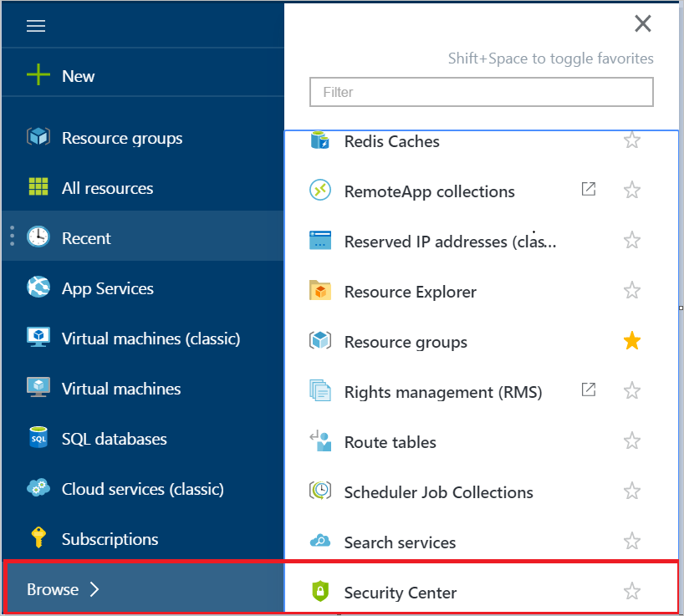The image size is (684, 616).
Task: Toggle favorite star for Resource Explorer
Action: point(631,290)
